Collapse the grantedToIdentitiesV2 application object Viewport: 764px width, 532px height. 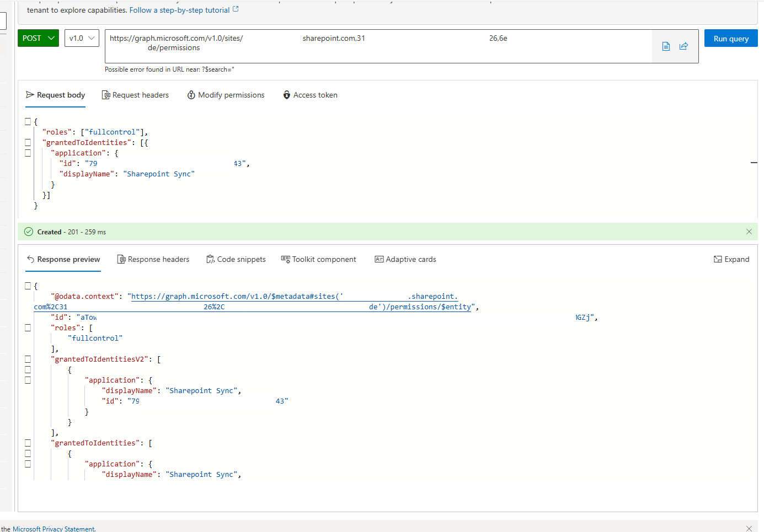pyautogui.click(x=28, y=380)
